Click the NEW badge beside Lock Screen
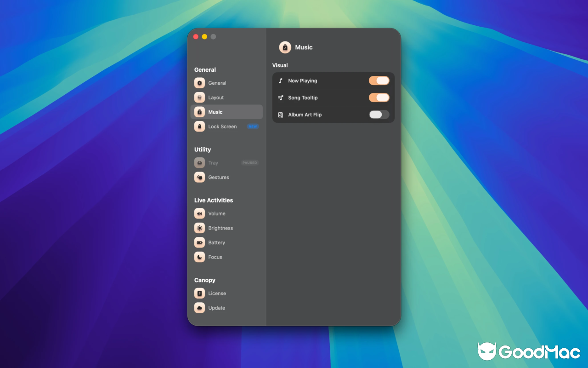This screenshot has width=588, height=368. 253,126
